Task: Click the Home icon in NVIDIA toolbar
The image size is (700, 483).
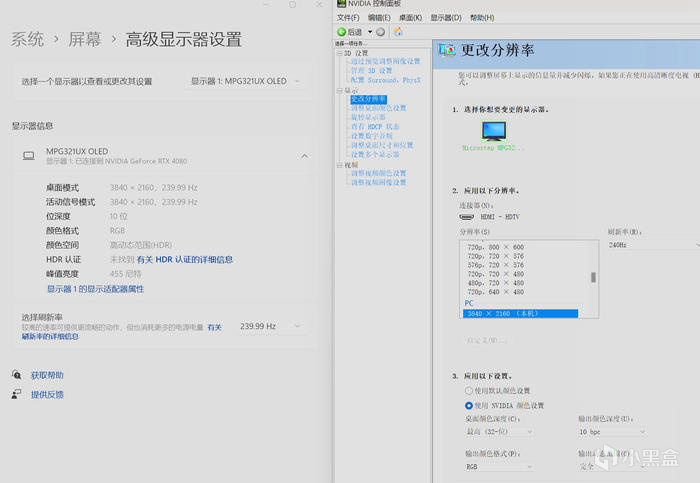Action: (x=398, y=32)
